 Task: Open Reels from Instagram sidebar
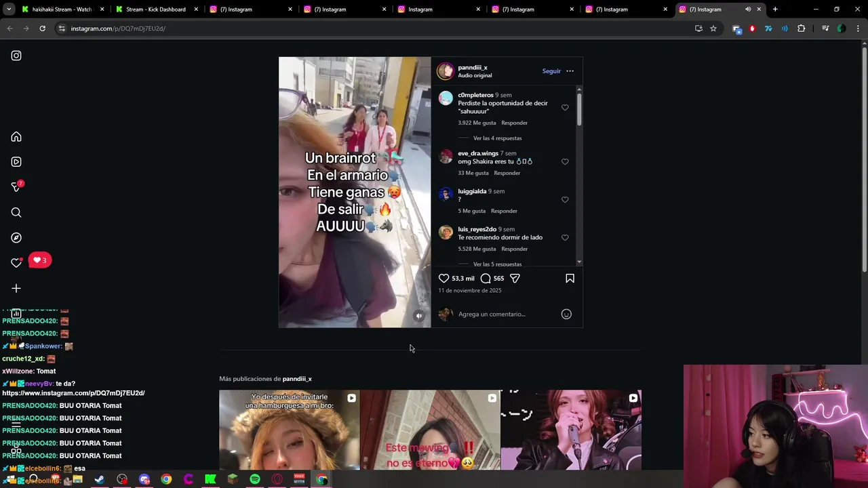tap(16, 162)
